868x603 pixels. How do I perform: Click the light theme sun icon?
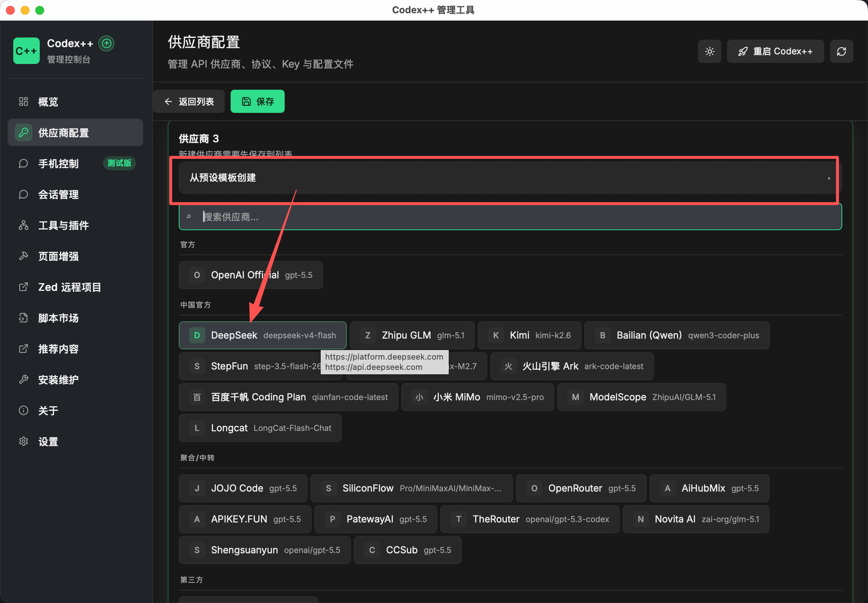tap(709, 51)
